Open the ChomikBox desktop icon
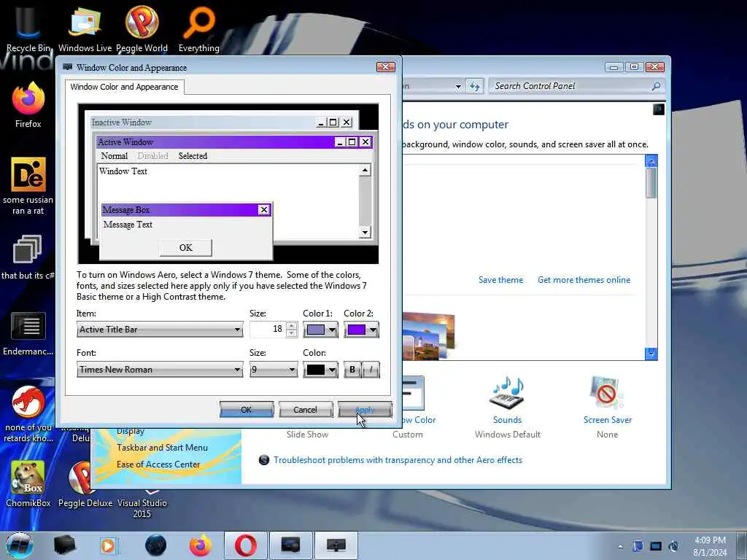The width and height of the screenshot is (747, 560). coord(28,483)
